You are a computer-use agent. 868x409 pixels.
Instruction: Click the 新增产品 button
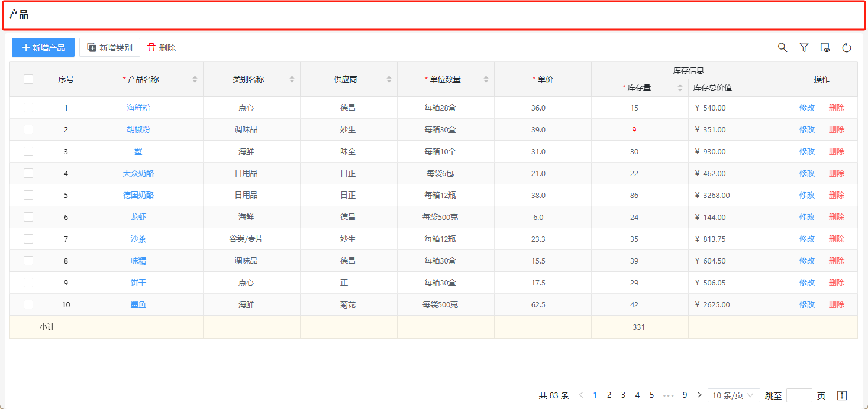point(43,47)
